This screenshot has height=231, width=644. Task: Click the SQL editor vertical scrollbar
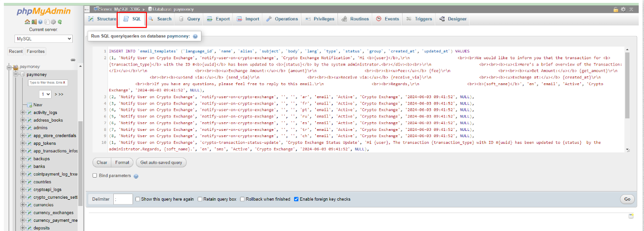coord(627,87)
